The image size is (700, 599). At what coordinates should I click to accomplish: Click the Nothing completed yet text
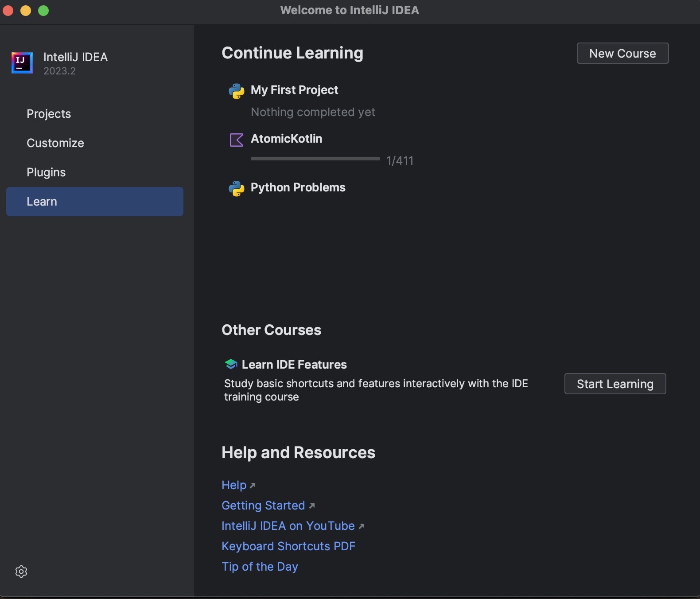tap(313, 112)
